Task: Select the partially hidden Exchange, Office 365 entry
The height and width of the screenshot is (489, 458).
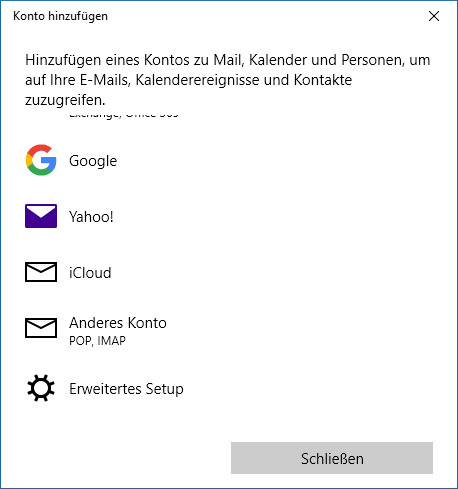Action: [x=124, y=115]
